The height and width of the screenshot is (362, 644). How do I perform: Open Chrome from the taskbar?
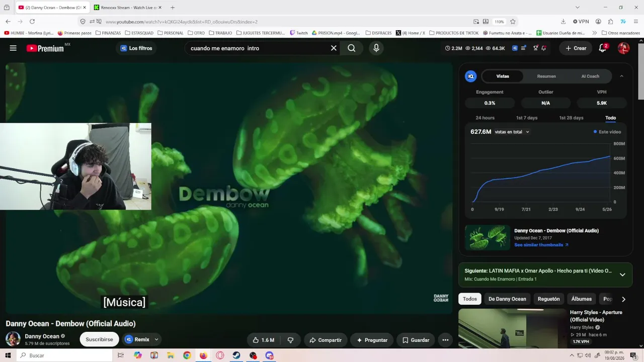pyautogui.click(x=187, y=355)
